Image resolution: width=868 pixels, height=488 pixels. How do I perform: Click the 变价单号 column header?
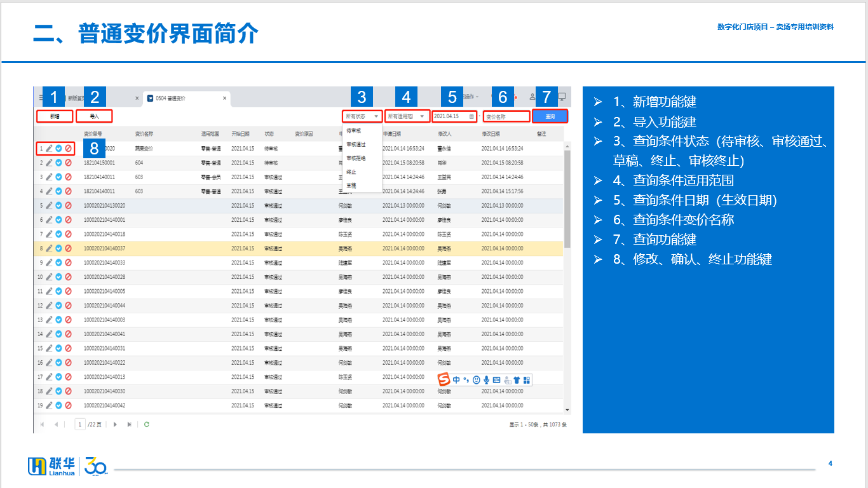click(93, 134)
